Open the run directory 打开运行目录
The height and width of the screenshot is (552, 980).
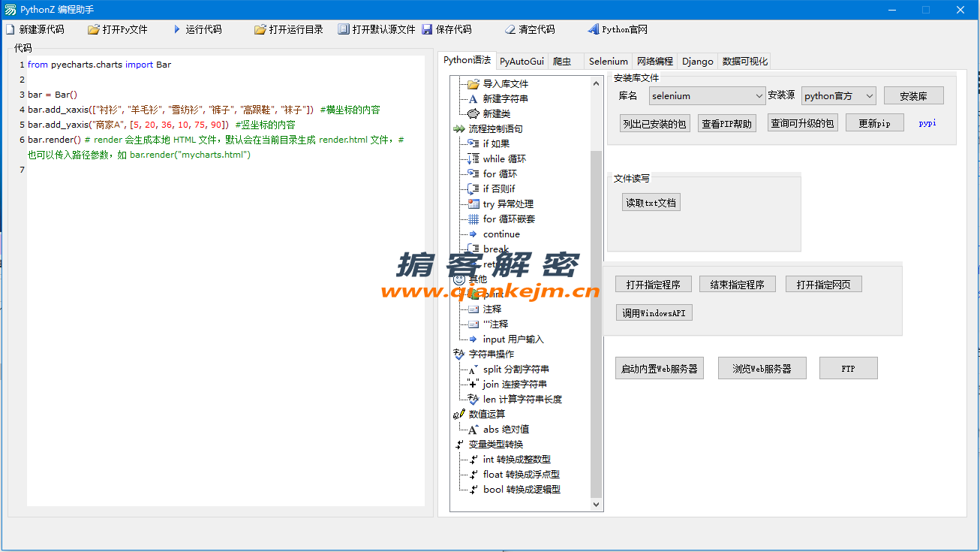click(288, 30)
